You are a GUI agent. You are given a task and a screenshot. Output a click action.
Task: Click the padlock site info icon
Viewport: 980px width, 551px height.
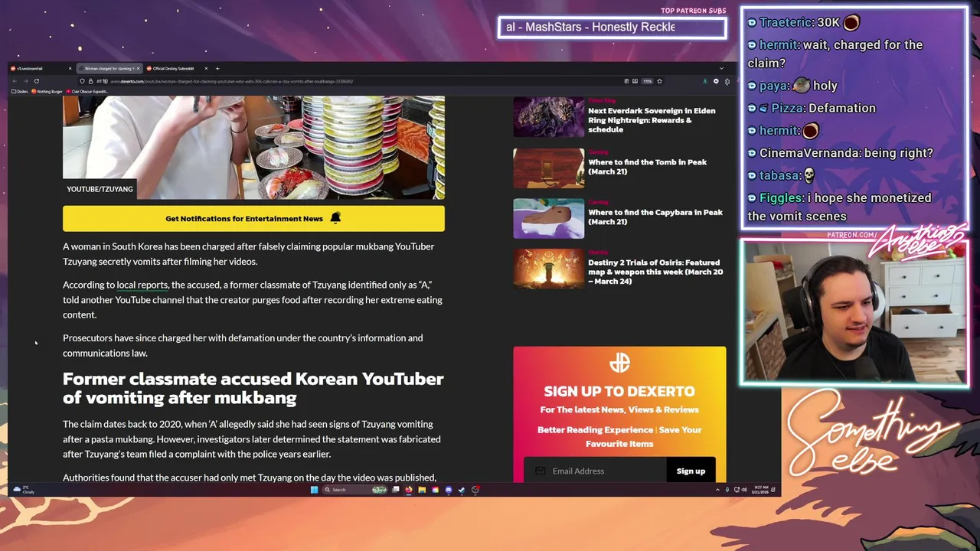[x=90, y=81]
